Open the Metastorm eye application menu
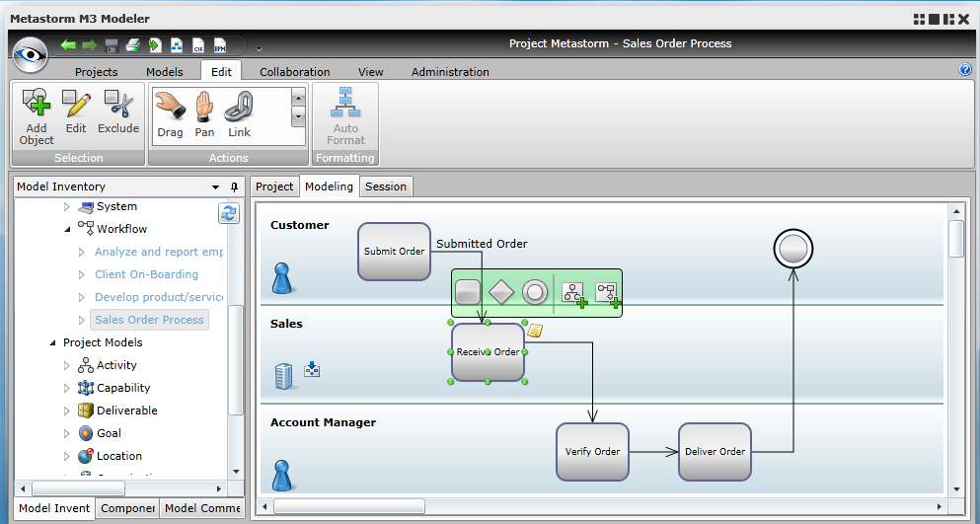Viewport: 980px width, 524px height. [30, 55]
